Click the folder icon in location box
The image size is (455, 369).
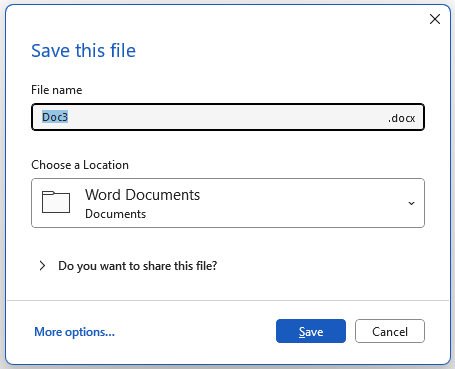click(56, 202)
